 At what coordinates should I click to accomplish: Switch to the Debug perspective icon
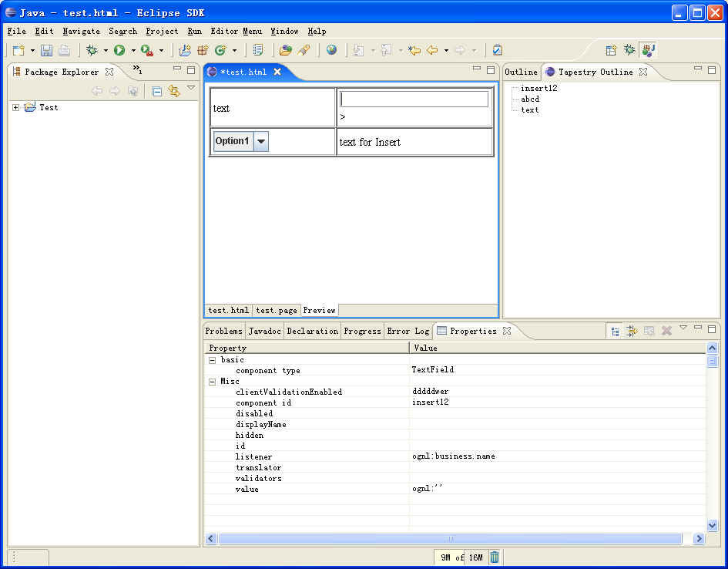point(629,50)
